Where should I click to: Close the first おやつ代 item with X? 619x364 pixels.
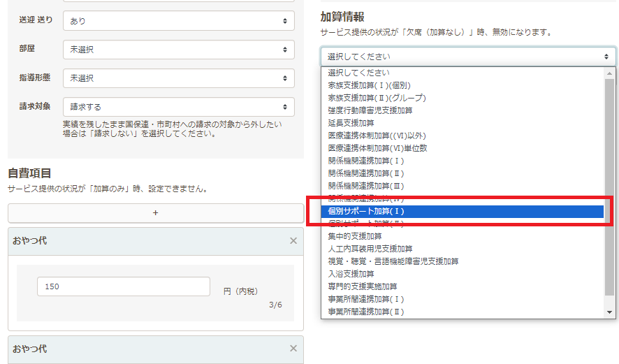point(293,240)
